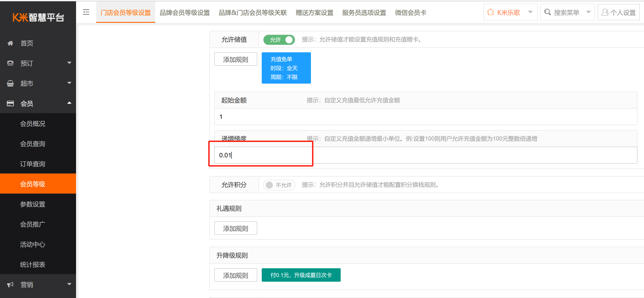Open the 服务员选项设置 tab
Image resolution: width=644 pixels, height=298 pixels.
coord(364,13)
